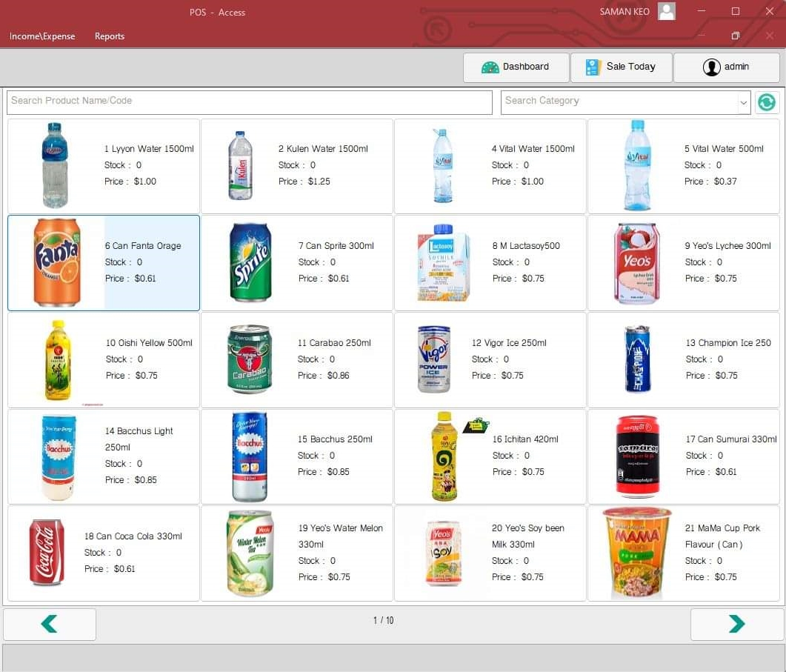Go to the next product page

click(x=736, y=624)
